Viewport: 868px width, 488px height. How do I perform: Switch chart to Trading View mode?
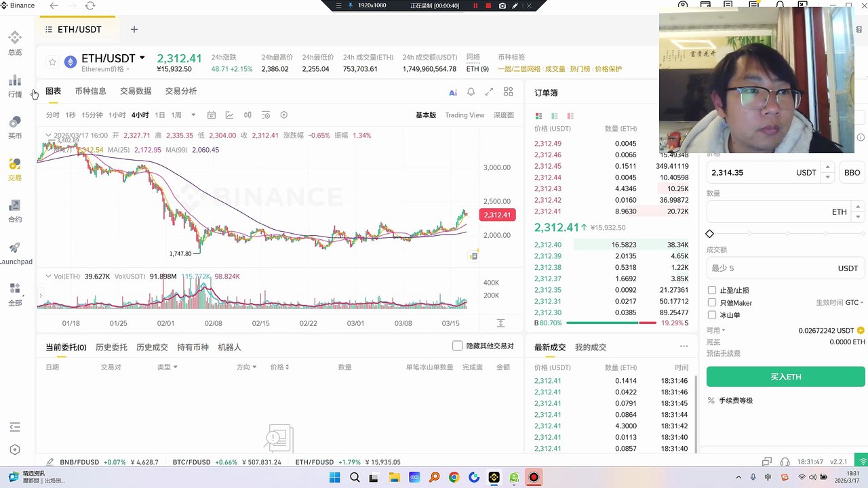(465, 115)
